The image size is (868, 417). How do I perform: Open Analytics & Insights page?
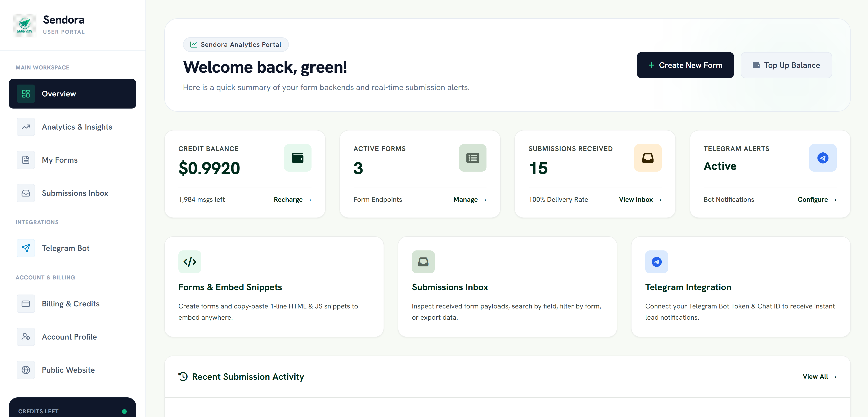click(x=73, y=127)
